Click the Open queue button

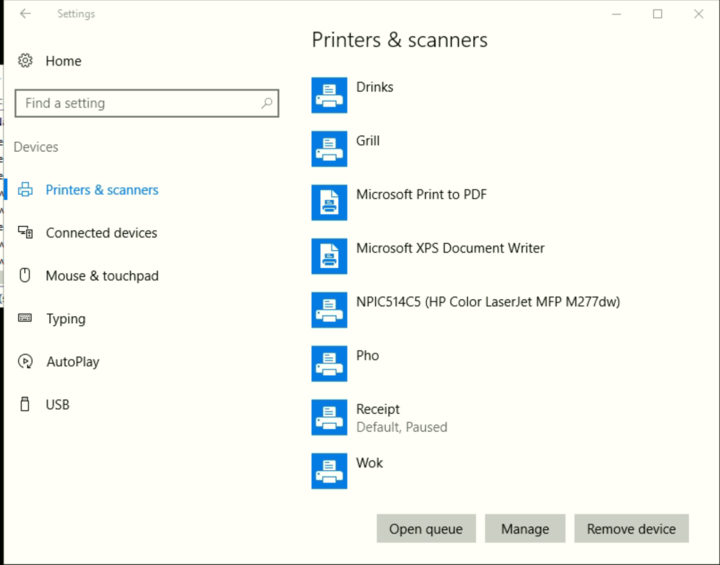[x=426, y=529]
